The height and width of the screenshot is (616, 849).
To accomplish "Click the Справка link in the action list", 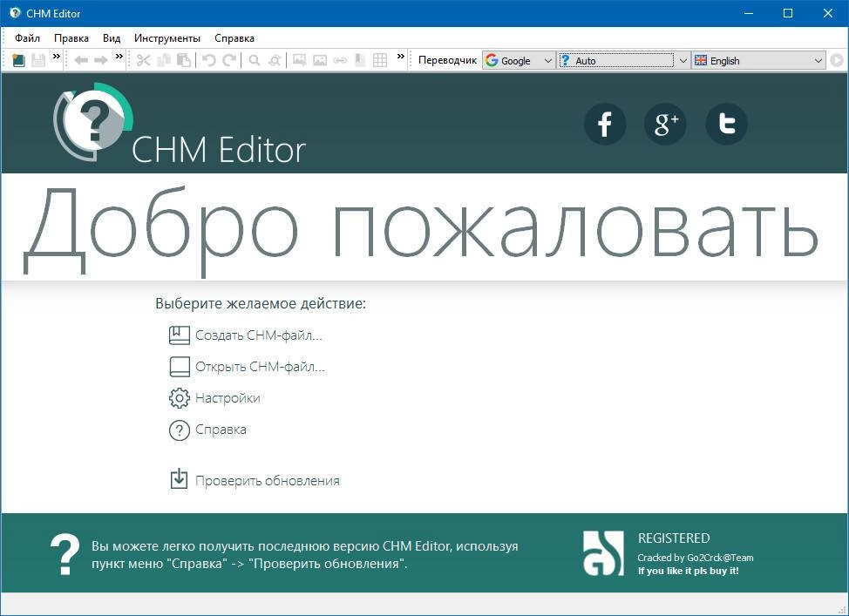I will (221, 430).
